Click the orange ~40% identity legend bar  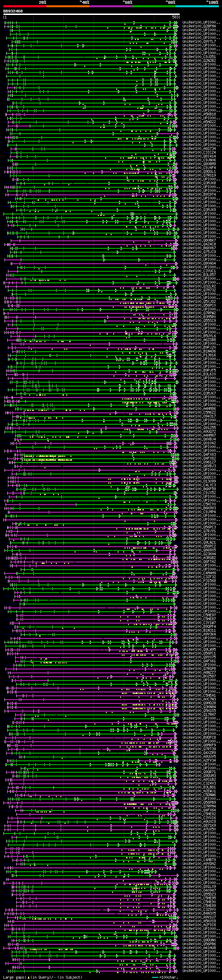[68, 6]
